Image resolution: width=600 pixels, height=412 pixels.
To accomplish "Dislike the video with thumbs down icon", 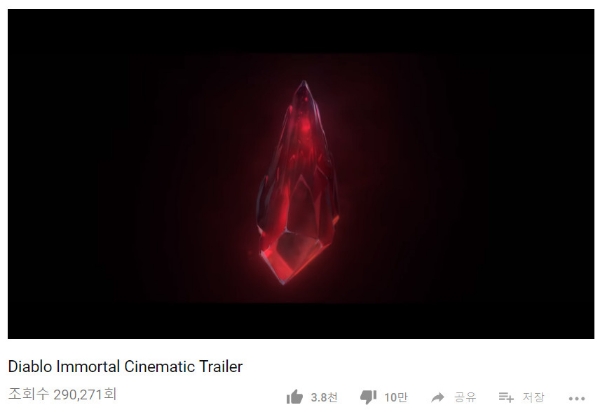I will click(368, 397).
